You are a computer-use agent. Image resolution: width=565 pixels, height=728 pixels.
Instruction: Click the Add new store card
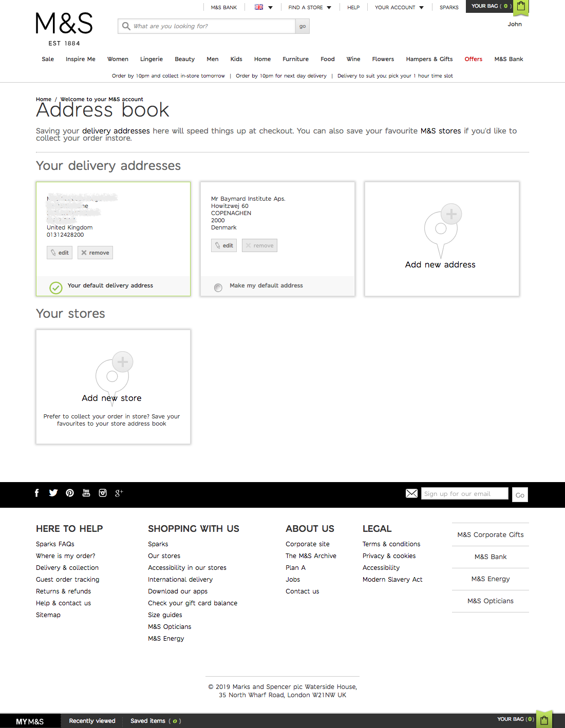113,387
